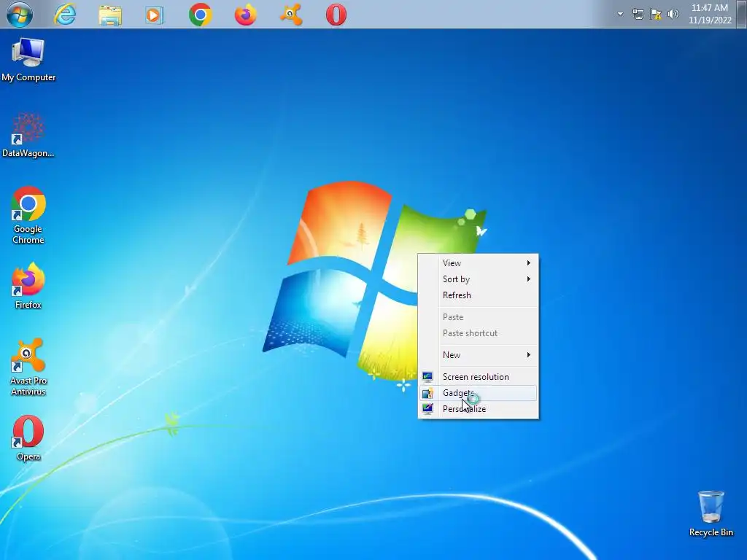The height and width of the screenshot is (560, 747).
Task: Open the View submenu in context menu
Action: [479, 262]
